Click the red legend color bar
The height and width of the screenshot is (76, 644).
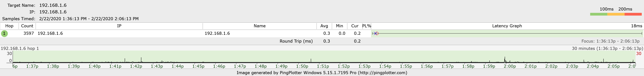pos(633,14)
